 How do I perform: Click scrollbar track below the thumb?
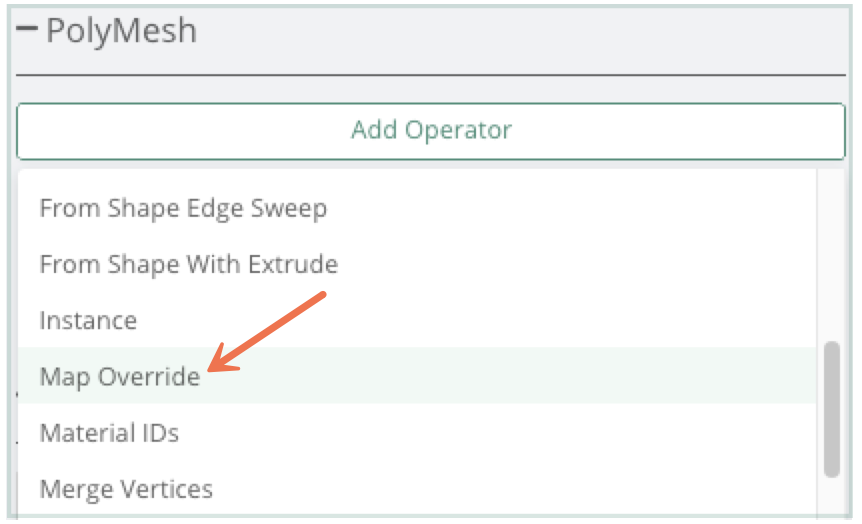[831, 500]
